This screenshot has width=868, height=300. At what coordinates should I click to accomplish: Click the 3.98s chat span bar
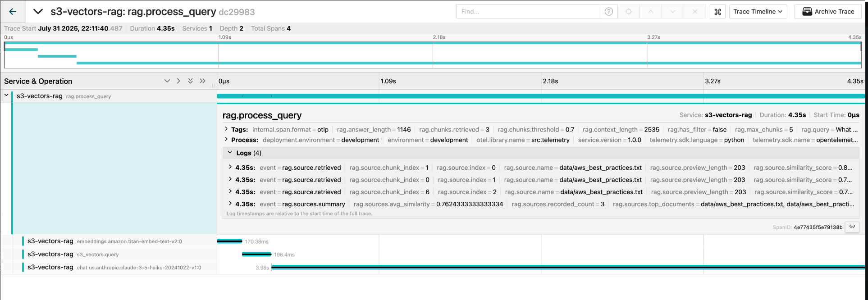568,267
